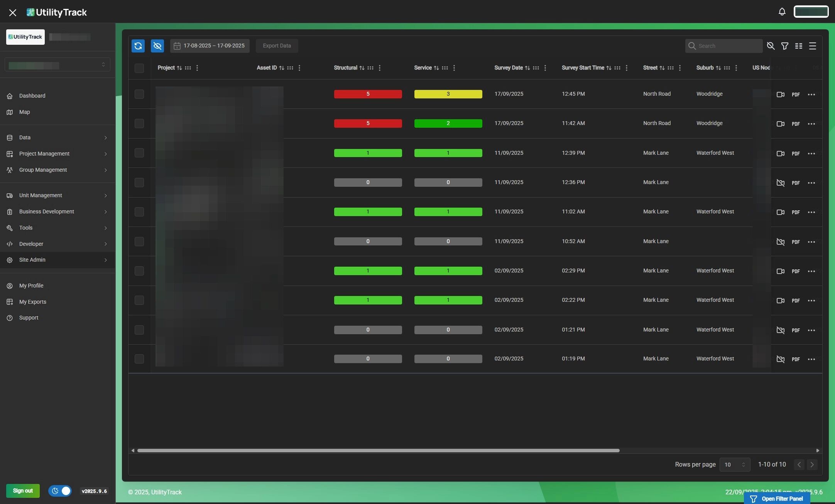Screen dimensions: 835x504
Task: Play video for the 12:45 PM survey row
Action: (780, 95)
